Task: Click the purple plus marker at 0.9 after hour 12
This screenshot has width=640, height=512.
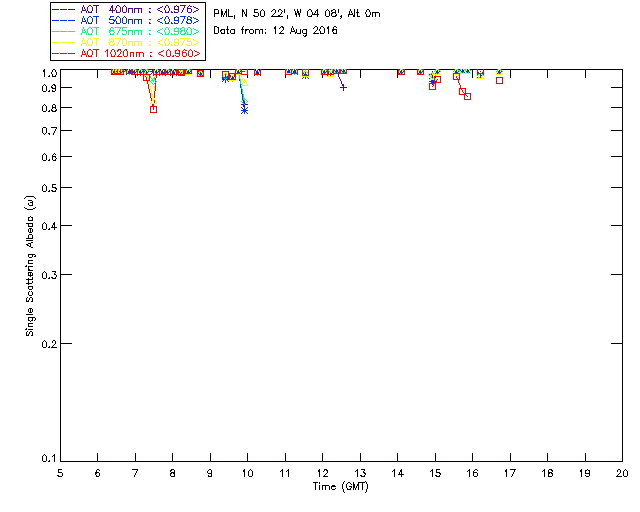Action: tap(344, 87)
